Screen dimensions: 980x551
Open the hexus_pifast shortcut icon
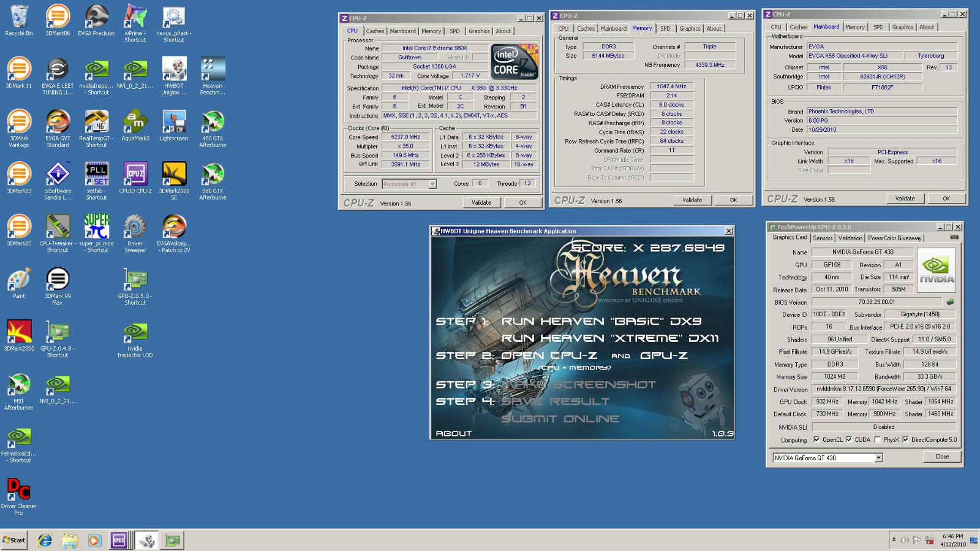tap(174, 23)
